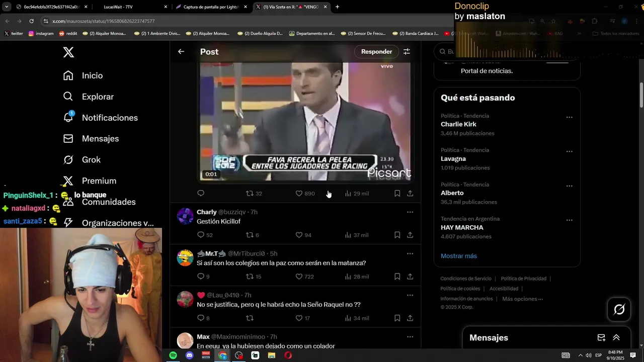Repost the main post with 32 reposts
Image resolution: width=644 pixels, height=362 pixels.
coord(254,193)
